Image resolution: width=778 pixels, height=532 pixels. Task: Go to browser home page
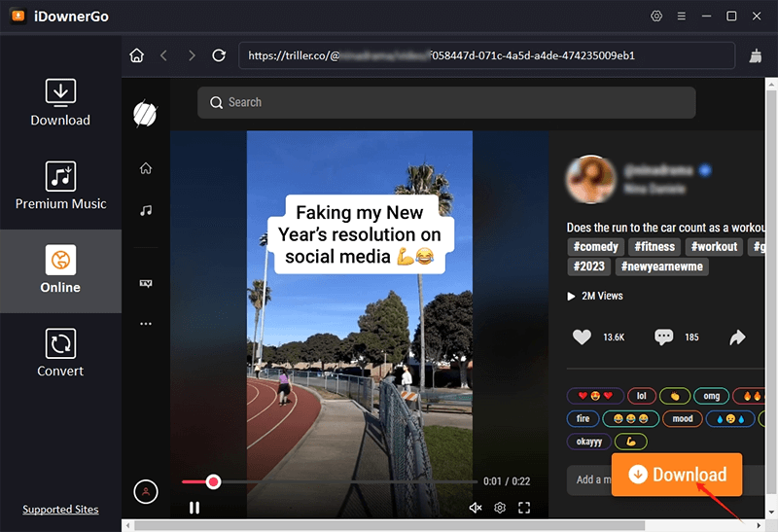[x=137, y=55]
